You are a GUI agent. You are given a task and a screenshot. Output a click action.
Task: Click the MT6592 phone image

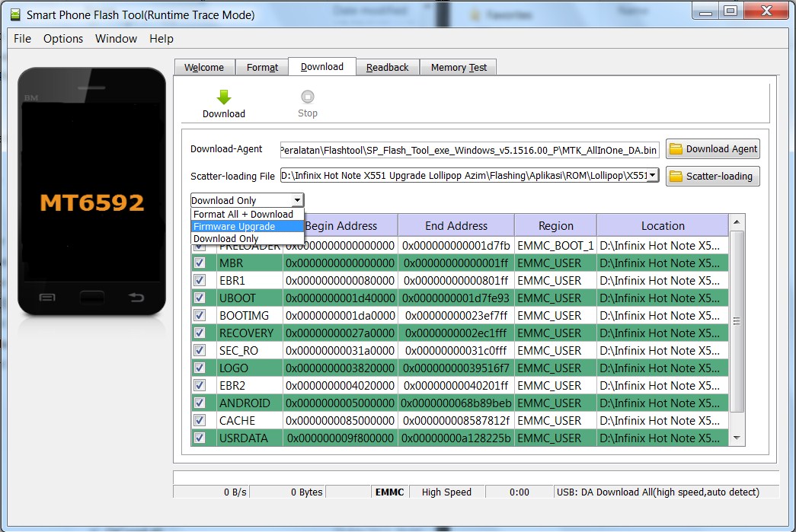(92, 191)
